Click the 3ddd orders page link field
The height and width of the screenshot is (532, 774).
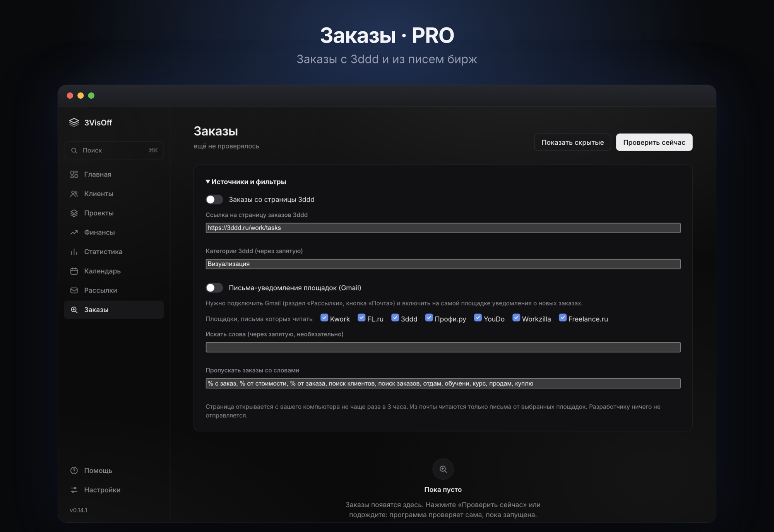[443, 228]
